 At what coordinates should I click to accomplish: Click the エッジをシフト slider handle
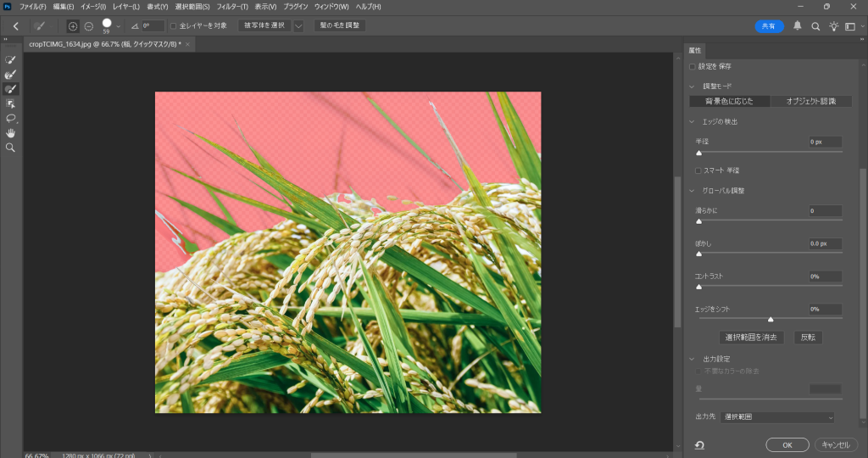coord(771,320)
